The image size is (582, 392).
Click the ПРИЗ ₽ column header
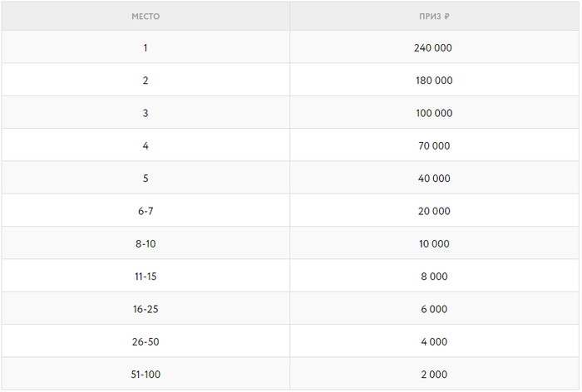(x=433, y=17)
